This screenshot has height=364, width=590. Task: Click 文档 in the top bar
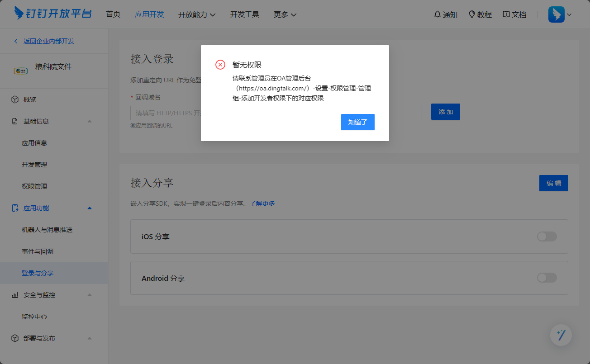click(x=519, y=14)
